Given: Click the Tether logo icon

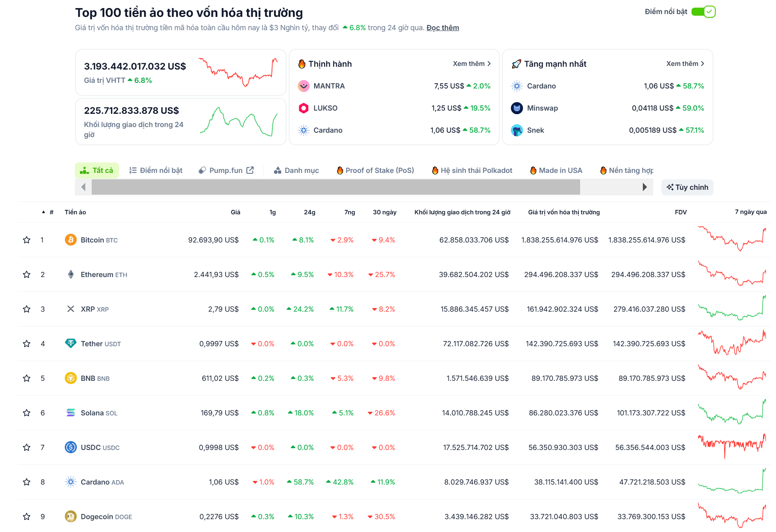Looking at the screenshot, I should (x=71, y=344).
